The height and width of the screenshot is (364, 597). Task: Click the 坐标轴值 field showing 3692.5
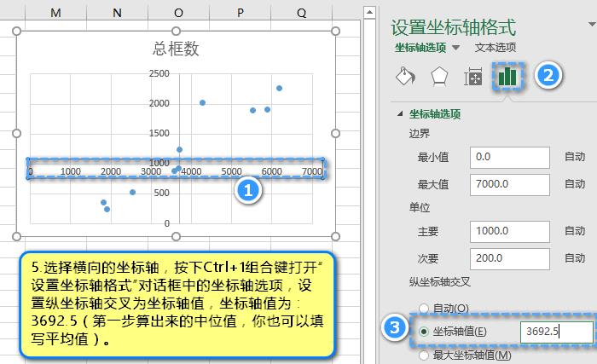pyautogui.click(x=556, y=332)
